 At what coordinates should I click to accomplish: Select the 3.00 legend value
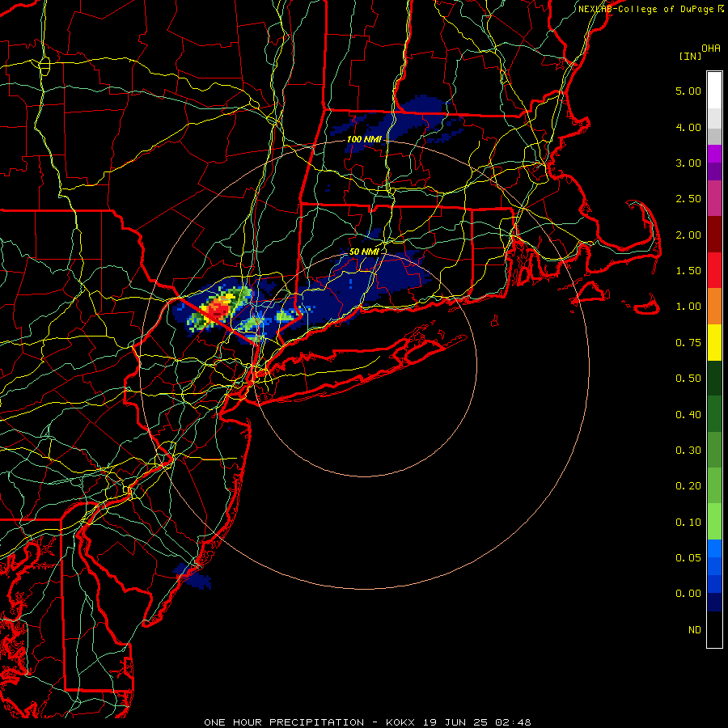(x=688, y=163)
